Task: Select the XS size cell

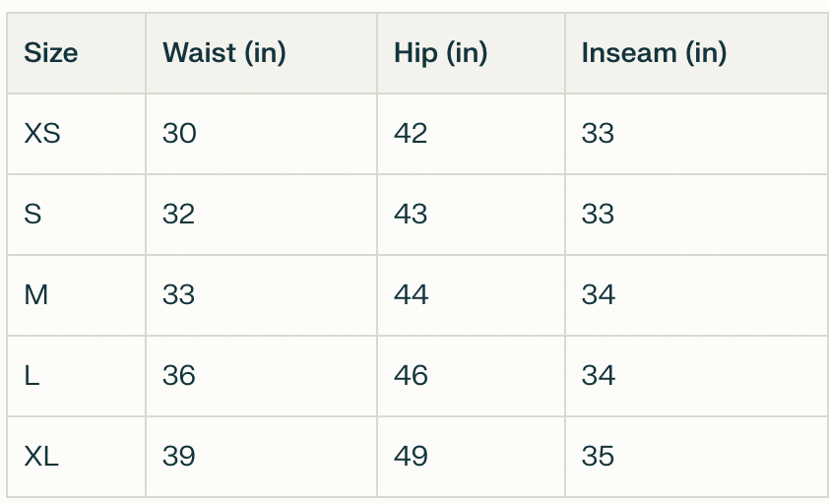Action: coord(42,134)
